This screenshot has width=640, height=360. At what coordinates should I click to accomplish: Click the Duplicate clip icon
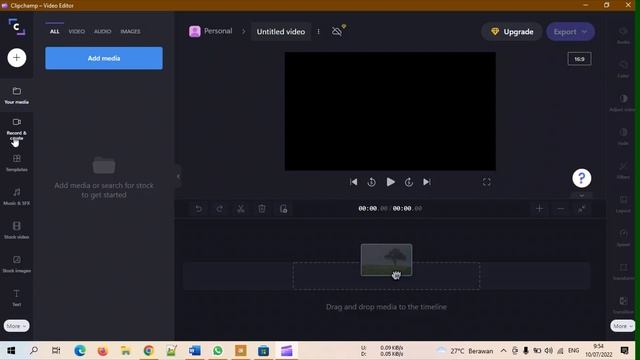(x=283, y=209)
